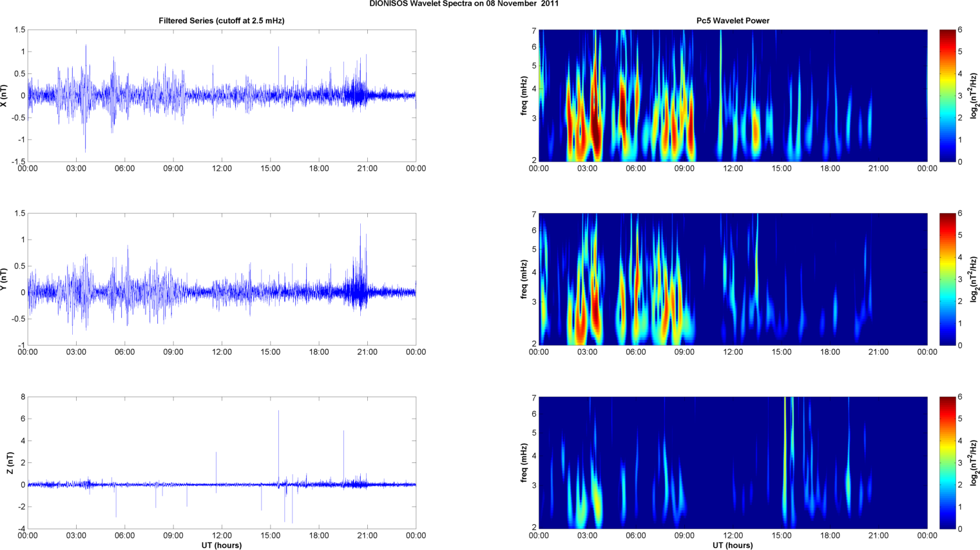Viewport: 980px width, 550px height.
Task: Click the Z (nT) axis label
Action: pyautogui.click(x=9, y=462)
